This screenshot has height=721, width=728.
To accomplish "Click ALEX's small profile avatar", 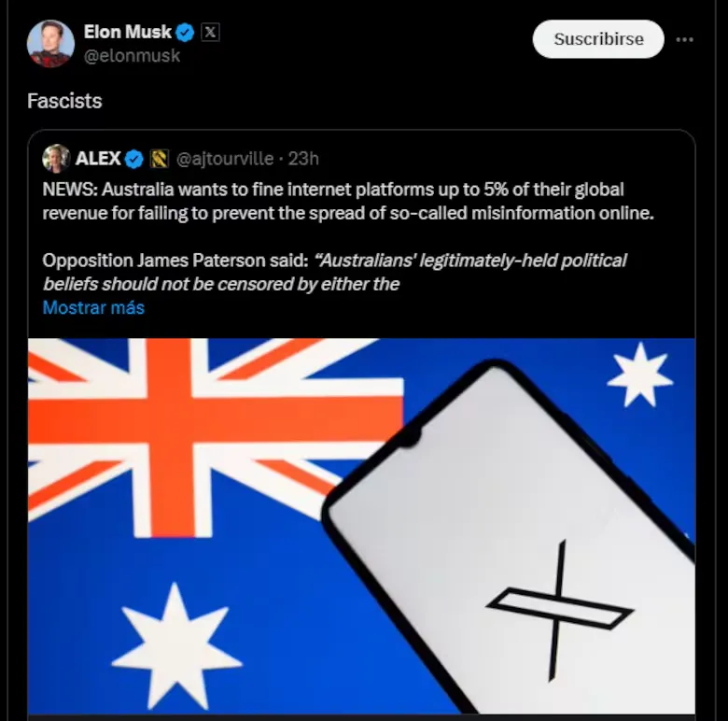I will point(56,158).
